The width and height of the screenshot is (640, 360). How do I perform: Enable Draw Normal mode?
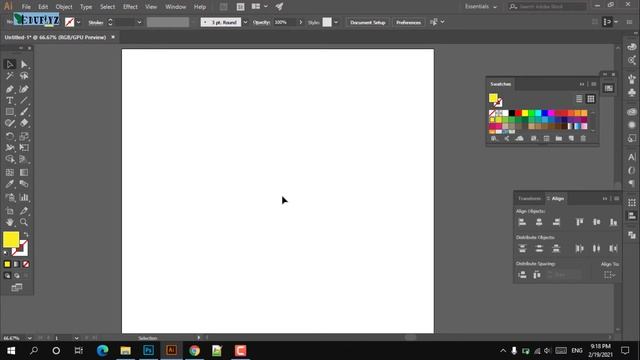(x=7, y=276)
